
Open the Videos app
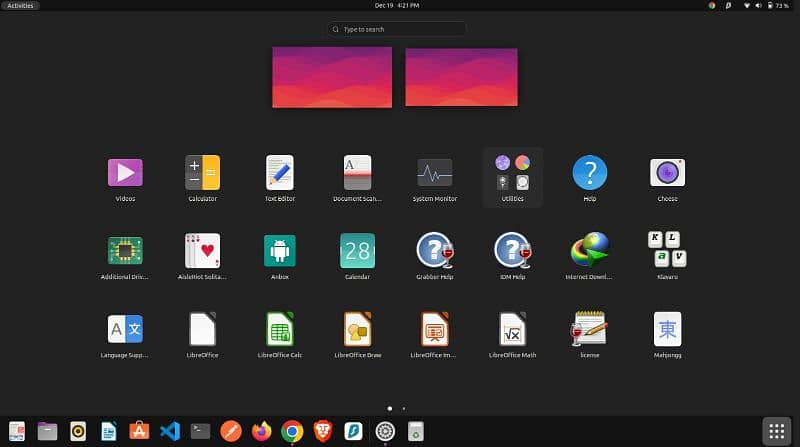125,173
